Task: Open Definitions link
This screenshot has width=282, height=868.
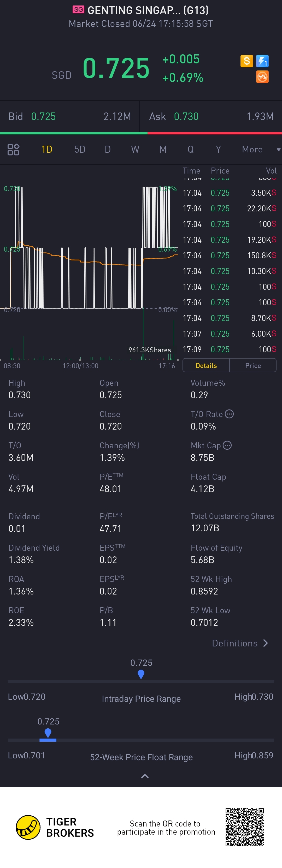Action: pos(240,643)
